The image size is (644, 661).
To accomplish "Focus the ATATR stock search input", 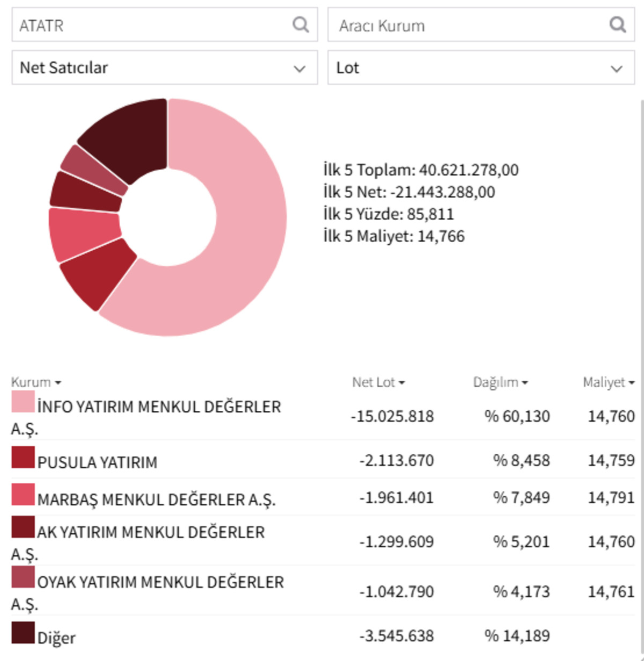I will click(165, 25).
